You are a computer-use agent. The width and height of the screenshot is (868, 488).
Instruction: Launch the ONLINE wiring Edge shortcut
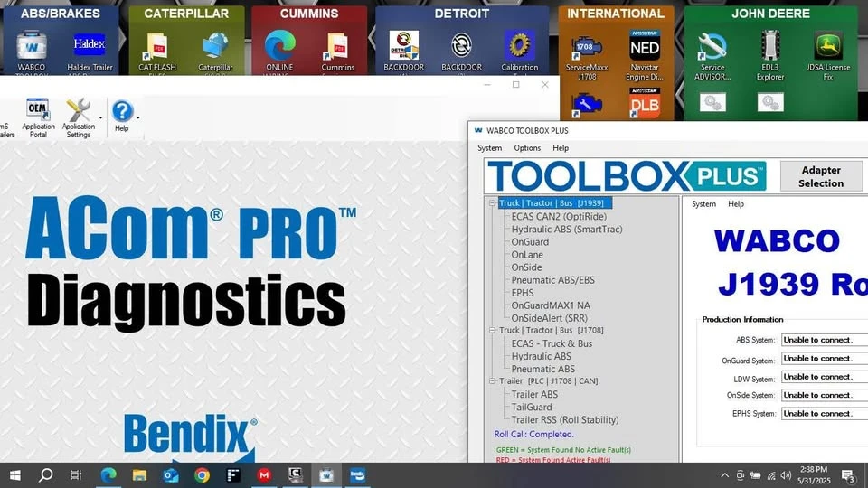click(279, 51)
